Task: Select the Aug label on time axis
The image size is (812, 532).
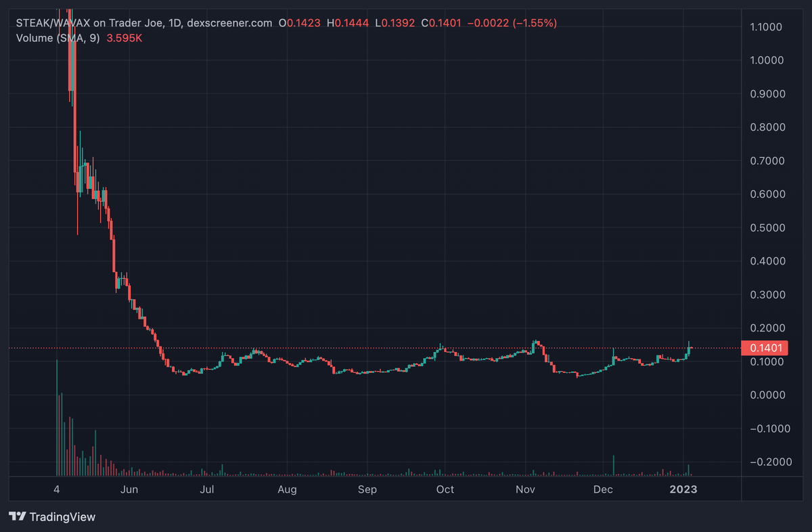Action: pos(287,489)
